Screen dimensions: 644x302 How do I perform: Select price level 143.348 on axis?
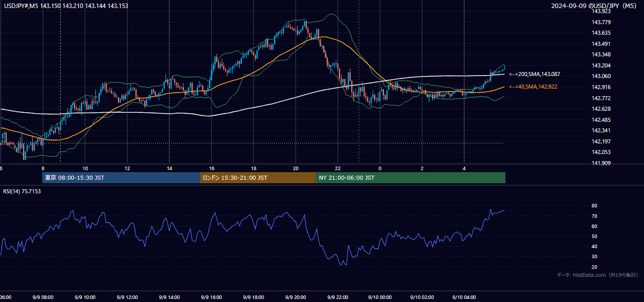[x=601, y=54]
